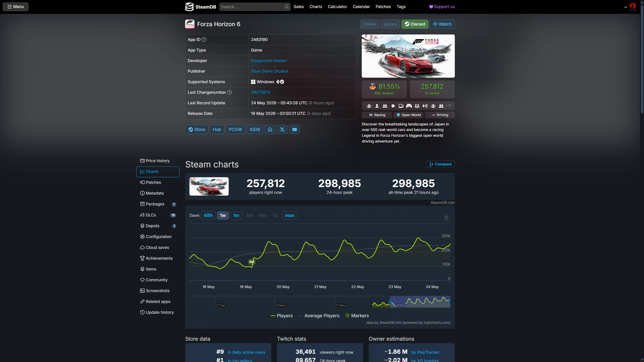644x362 pixels.
Task: Toggle the Players series in legend
Action: 282,316
